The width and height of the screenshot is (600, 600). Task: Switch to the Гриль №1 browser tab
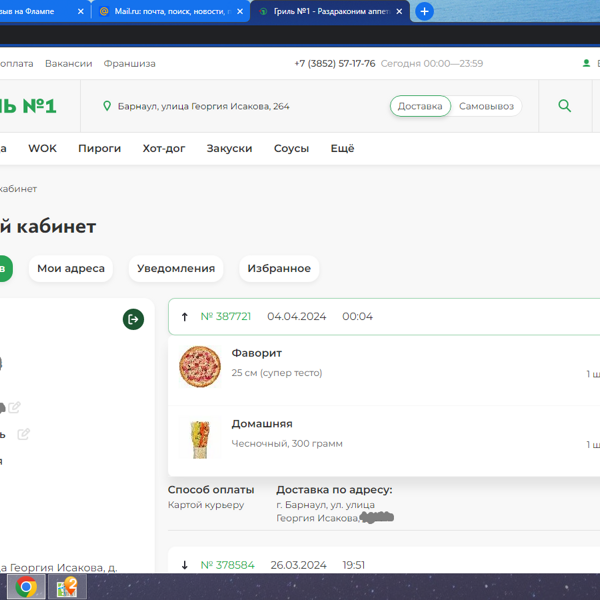click(329, 11)
